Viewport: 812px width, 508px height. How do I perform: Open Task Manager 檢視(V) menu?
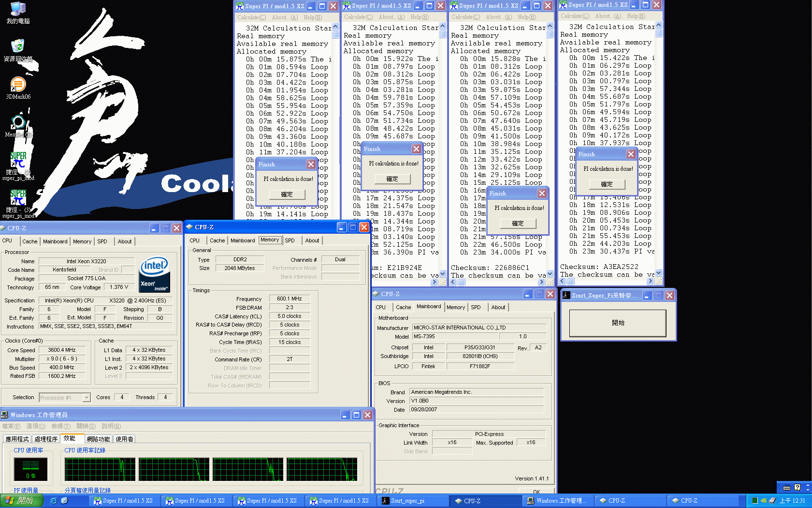[61, 426]
